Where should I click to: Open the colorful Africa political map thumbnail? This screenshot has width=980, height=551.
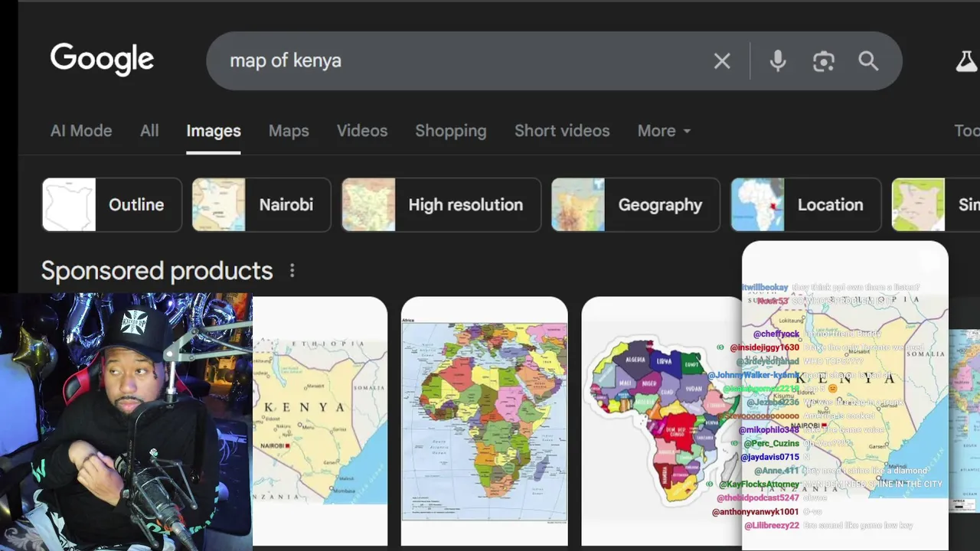click(484, 421)
